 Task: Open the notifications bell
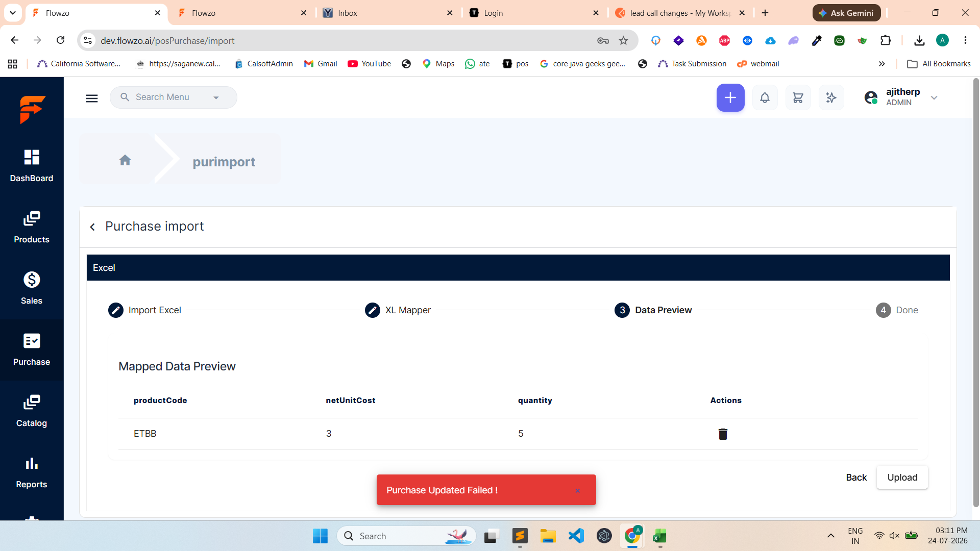coord(765,97)
